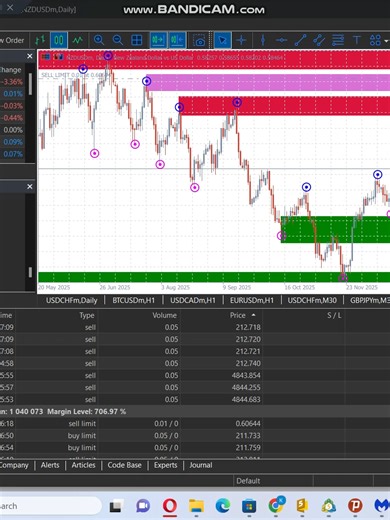Open the EURUSDm,H1 chart tab

coord(252,300)
